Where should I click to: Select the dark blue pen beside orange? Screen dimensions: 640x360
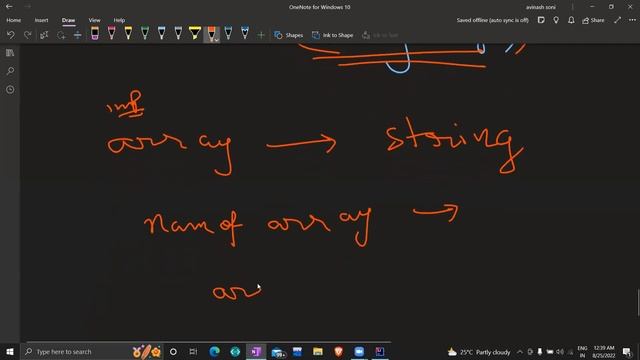(x=228, y=33)
